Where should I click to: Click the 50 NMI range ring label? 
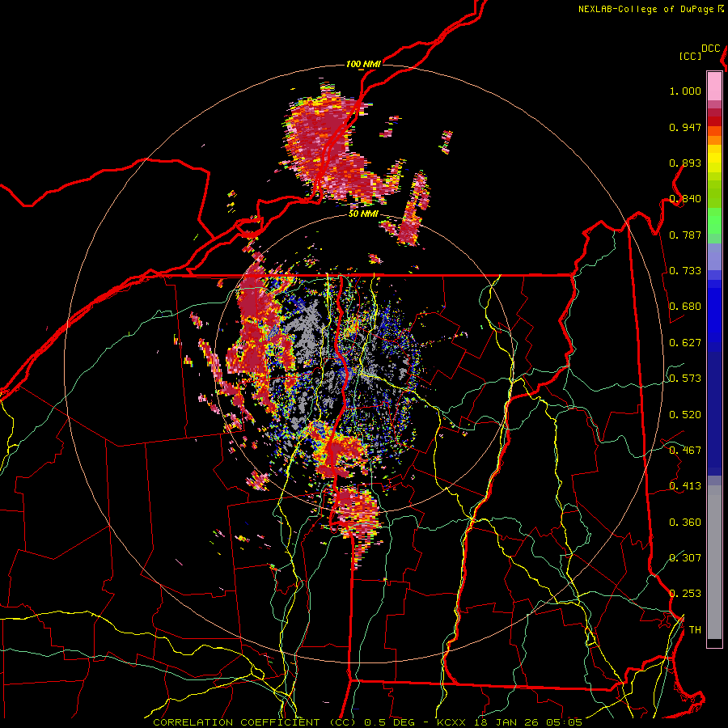point(363,214)
